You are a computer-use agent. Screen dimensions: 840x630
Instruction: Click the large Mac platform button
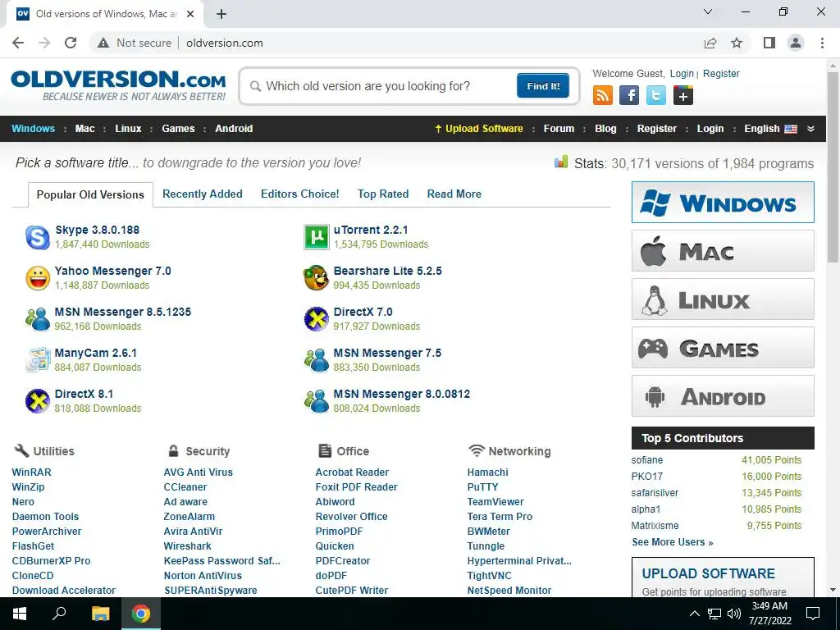(723, 251)
